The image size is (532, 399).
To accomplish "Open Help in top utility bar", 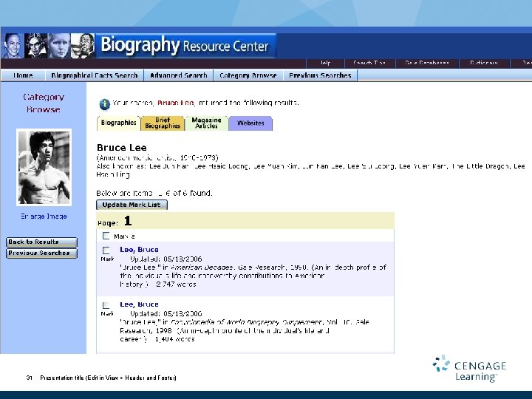I will [x=325, y=63].
